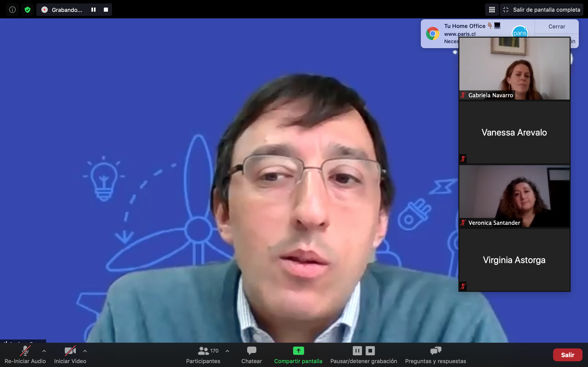Pause recording in bottom toolbar
The image size is (588, 367).
pos(357,351)
